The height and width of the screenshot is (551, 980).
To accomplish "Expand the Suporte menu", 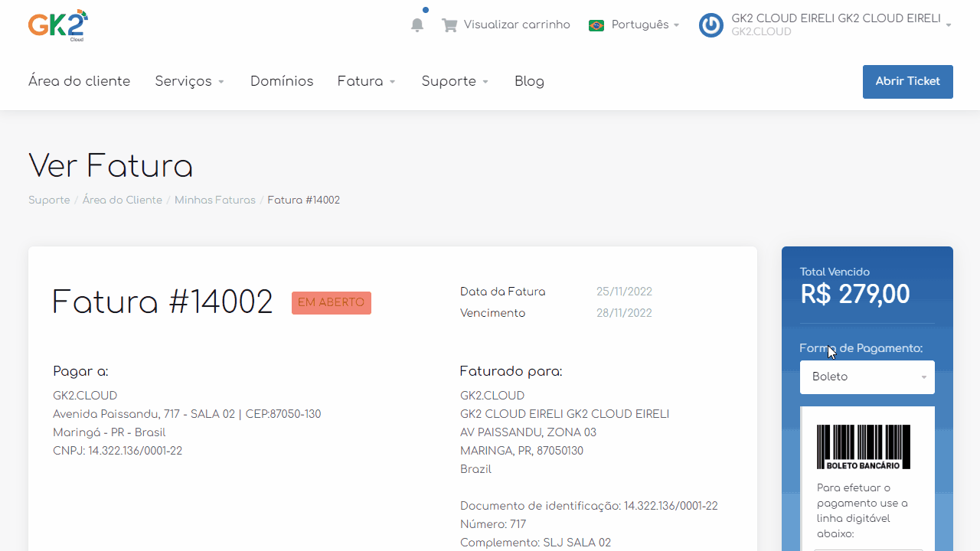I will click(x=456, y=81).
